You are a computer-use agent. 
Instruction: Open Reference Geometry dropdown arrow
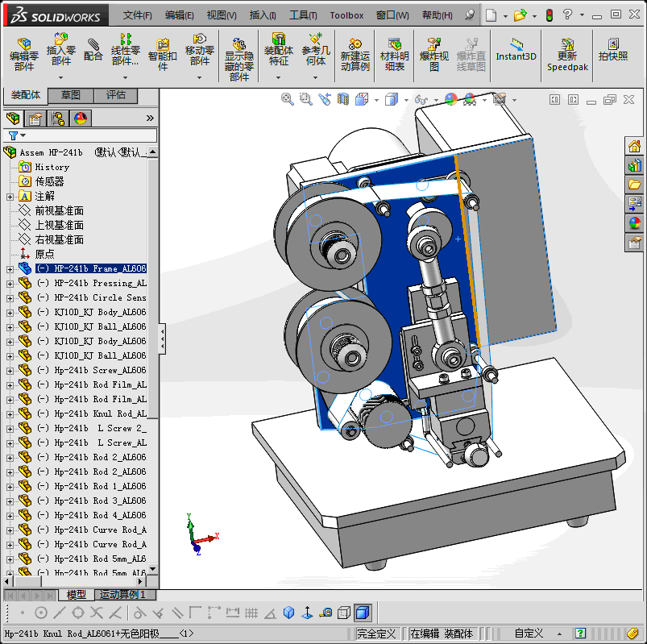tap(316, 77)
